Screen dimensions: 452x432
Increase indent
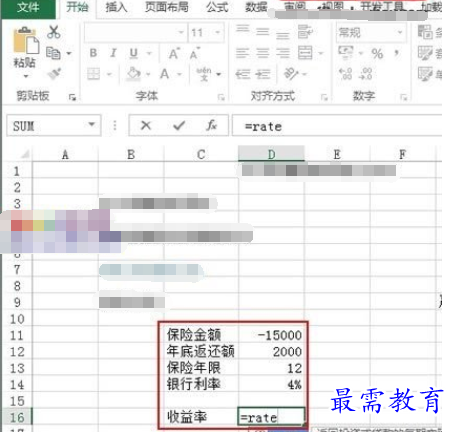tap(263, 74)
